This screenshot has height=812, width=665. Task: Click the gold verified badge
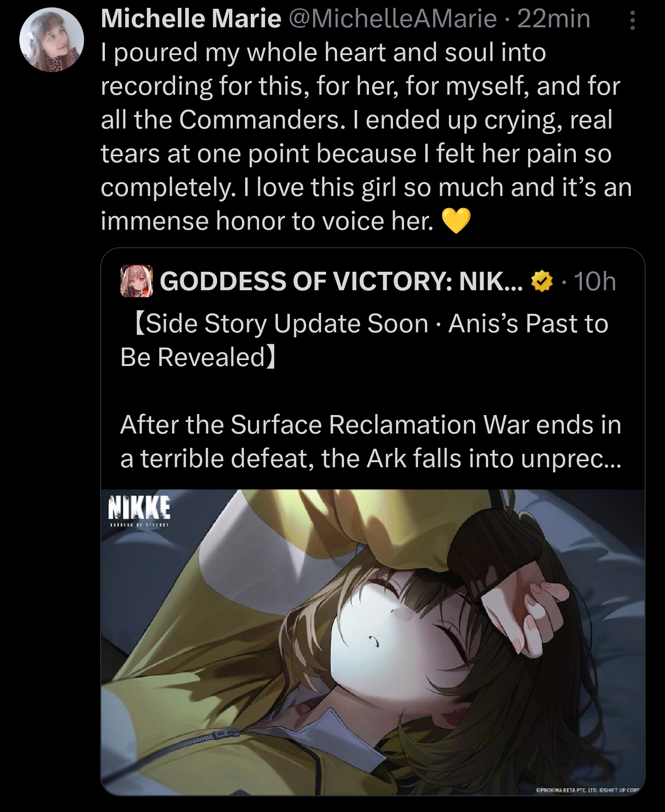click(x=543, y=281)
